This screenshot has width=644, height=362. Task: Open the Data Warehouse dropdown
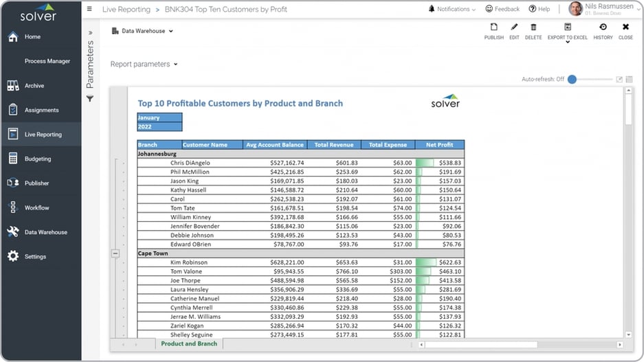(x=142, y=31)
